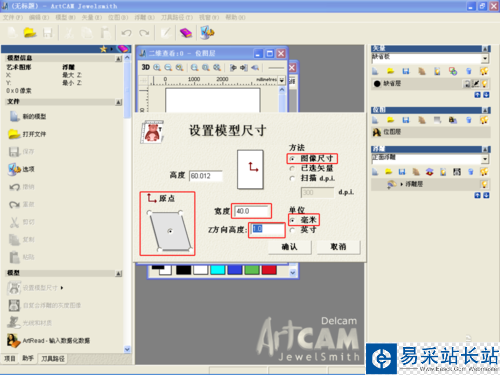Select the 图像尺寸 method radio button
Screen dimensions: 500x375
coord(292,159)
